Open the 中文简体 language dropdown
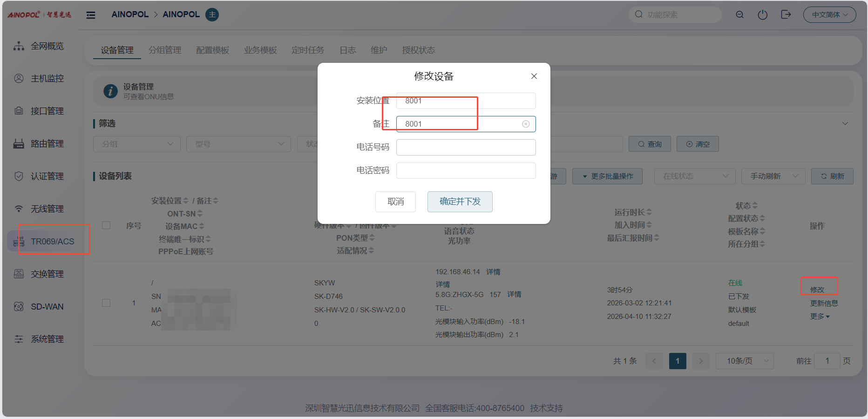This screenshot has height=419, width=868. pos(829,15)
